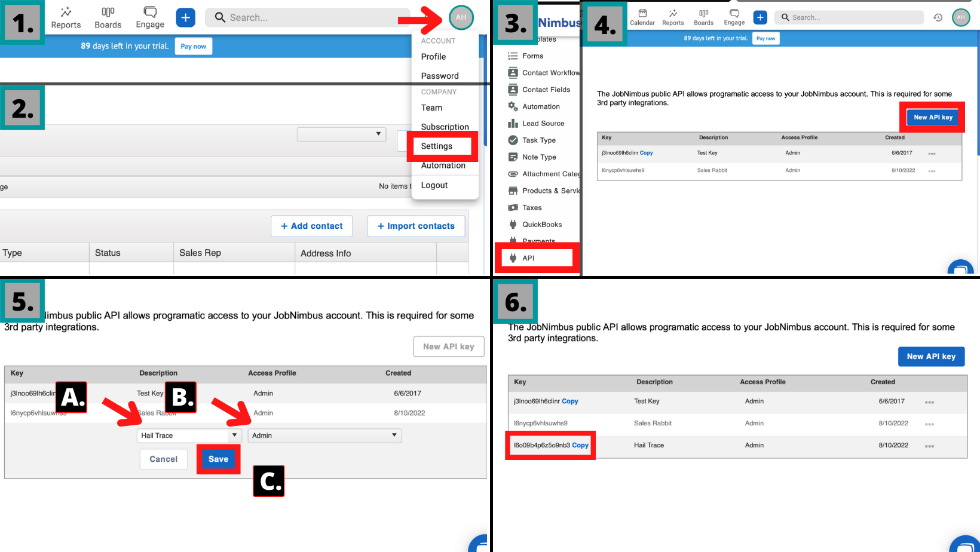Copy the Test Key API key in step 4
The width and height of the screenshot is (980, 552).
(646, 153)
